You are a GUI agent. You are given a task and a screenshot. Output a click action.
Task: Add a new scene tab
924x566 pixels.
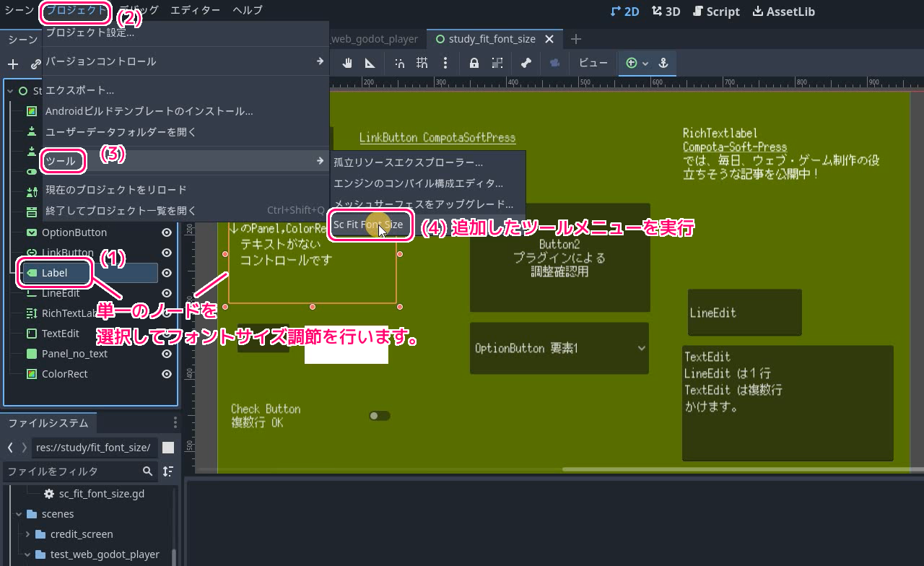[575, 39]
